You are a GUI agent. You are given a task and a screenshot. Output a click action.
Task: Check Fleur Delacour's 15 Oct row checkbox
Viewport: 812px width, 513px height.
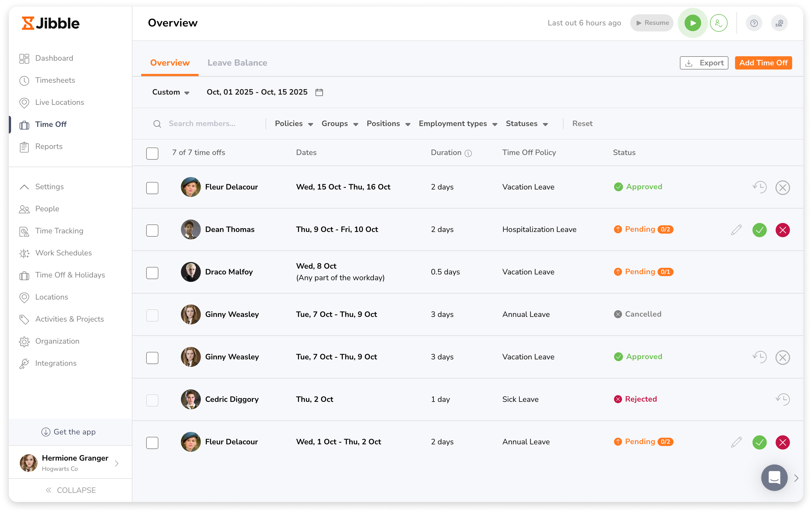click(x=153, y=188)
